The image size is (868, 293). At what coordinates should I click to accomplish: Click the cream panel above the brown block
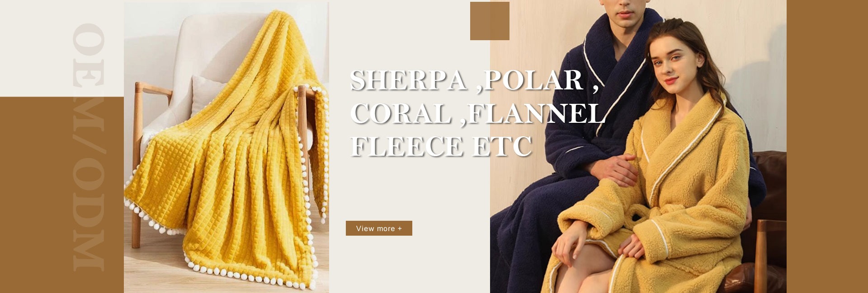tap(62, 48)
